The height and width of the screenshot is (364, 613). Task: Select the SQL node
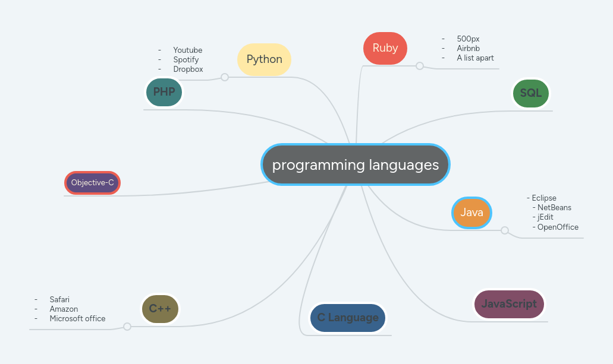coord(530,93)
